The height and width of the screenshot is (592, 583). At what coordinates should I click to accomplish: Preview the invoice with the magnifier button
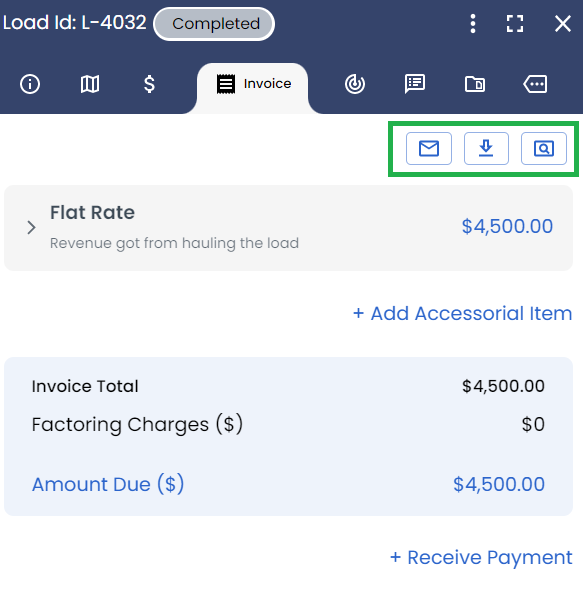[x=544, y=148]
